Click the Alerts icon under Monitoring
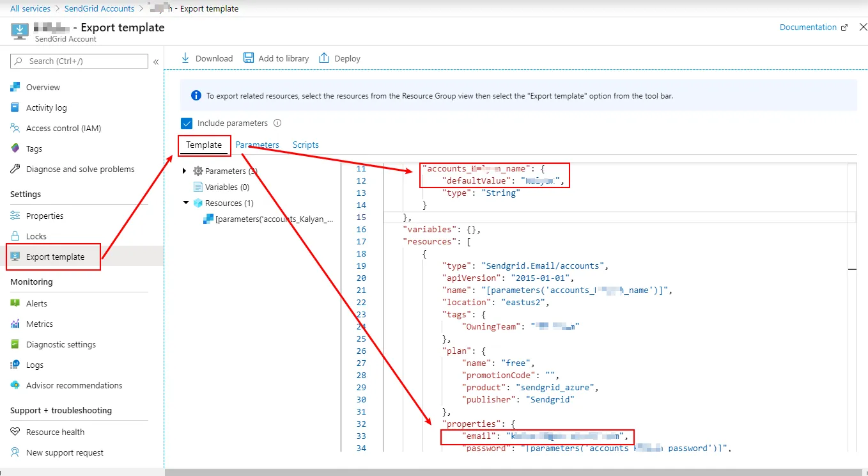 (x=15, y=303)
